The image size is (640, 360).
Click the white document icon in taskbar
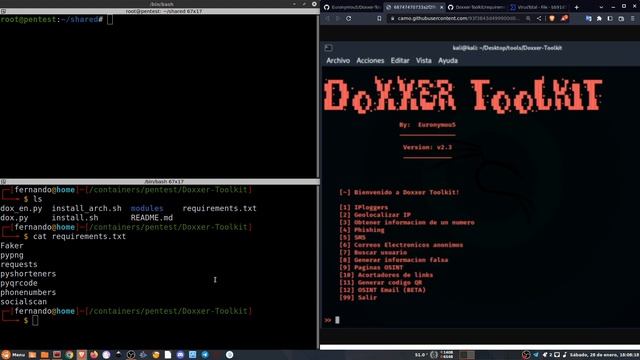click(x=168, y=355)
